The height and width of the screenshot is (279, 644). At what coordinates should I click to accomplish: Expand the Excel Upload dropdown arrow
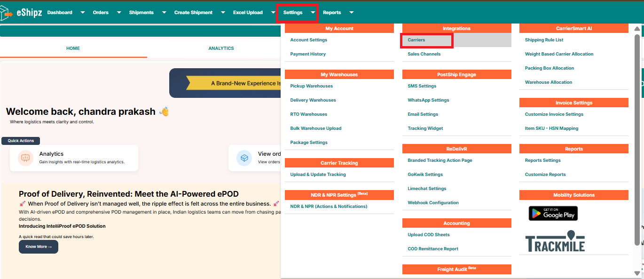point(273,13)
